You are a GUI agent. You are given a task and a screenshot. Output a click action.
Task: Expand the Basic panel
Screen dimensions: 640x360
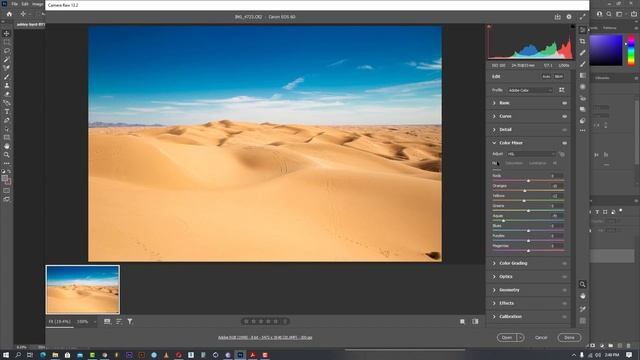coord(494,103)
